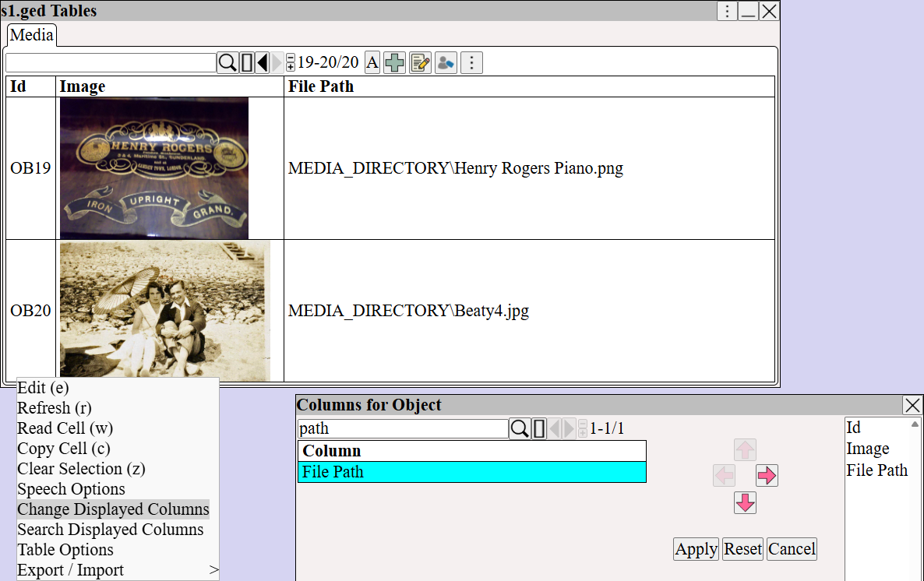Viewport: 924px width, 581px height.
Task: Close the Columns for Object dialog
Action: point(912,406)
